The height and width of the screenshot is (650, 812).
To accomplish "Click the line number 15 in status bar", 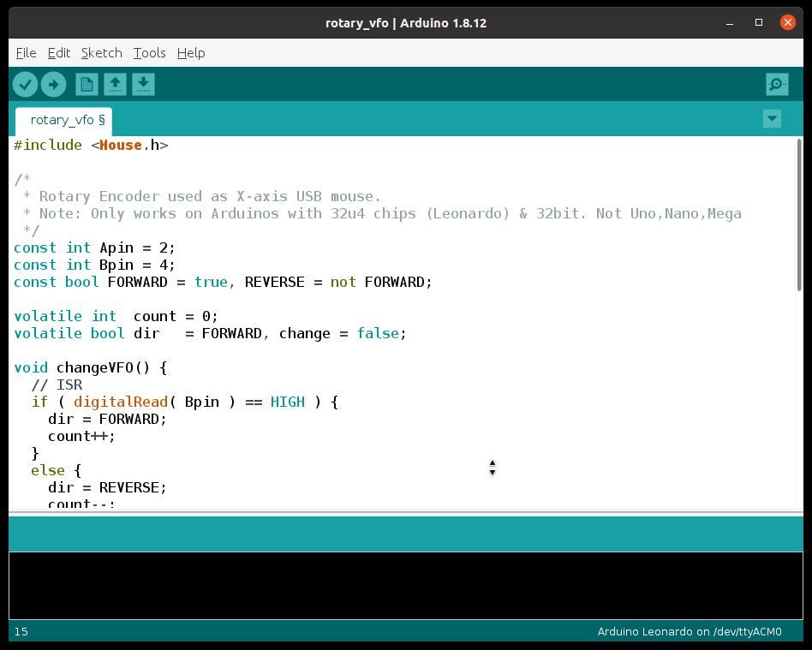I will tap(21, 631).
